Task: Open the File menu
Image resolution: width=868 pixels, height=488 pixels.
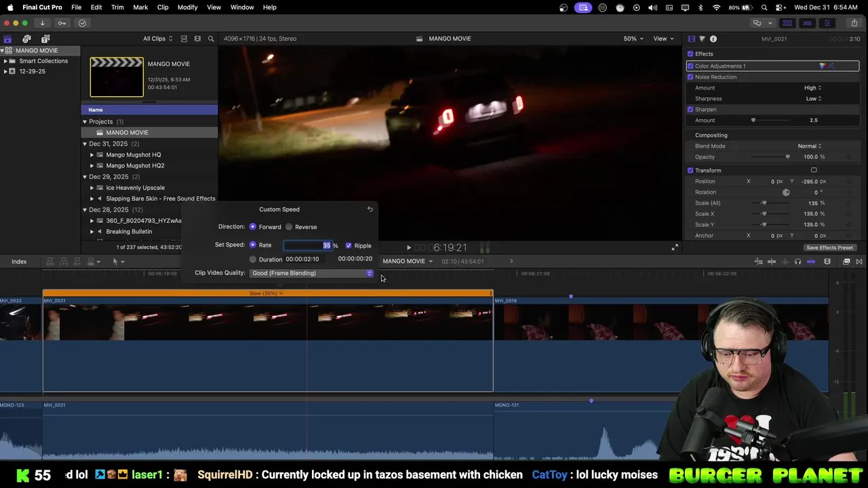Action: (77, 7)
